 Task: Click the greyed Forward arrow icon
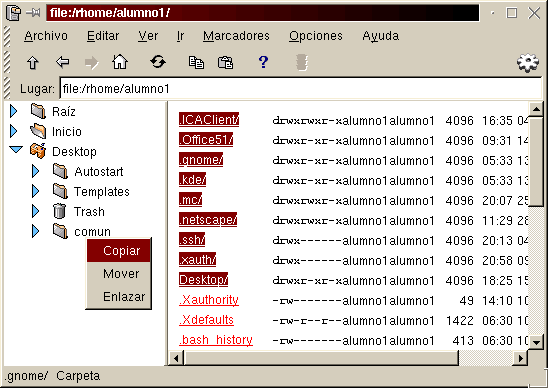click(92, 63)
